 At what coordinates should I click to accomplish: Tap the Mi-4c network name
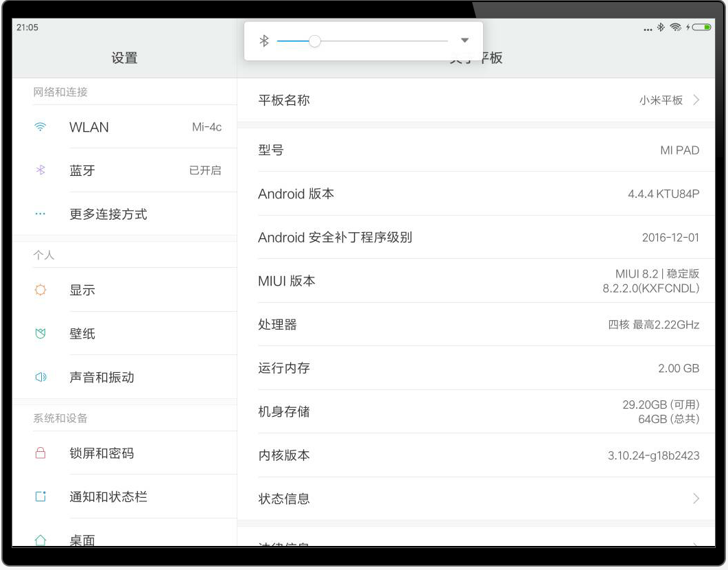click(x=207, y=127)
